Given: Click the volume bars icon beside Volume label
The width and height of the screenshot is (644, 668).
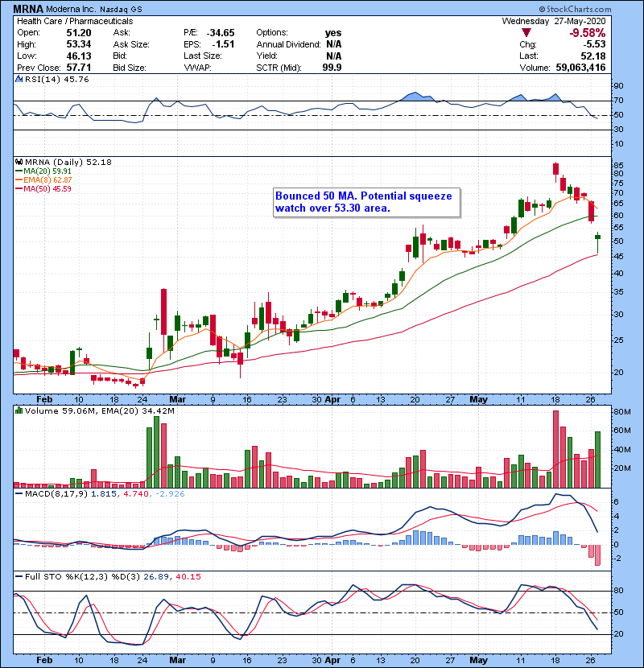Looking at the screenshot, I should coord(19,410).
